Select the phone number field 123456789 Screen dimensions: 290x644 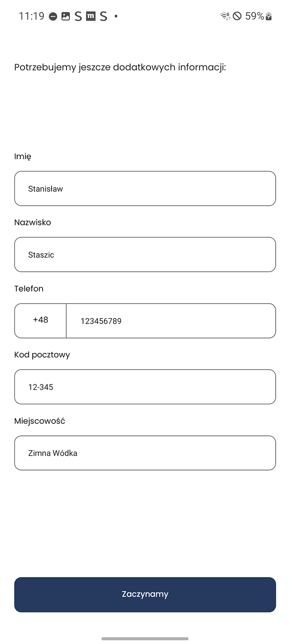171,321
